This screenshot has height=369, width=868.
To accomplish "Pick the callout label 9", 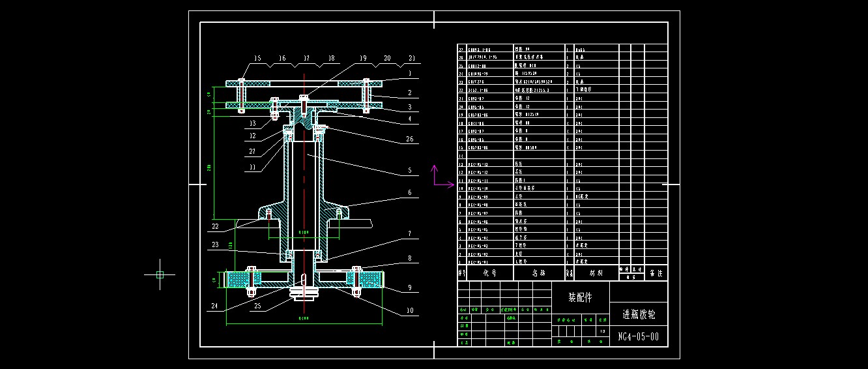I will [x=410, y=287].
